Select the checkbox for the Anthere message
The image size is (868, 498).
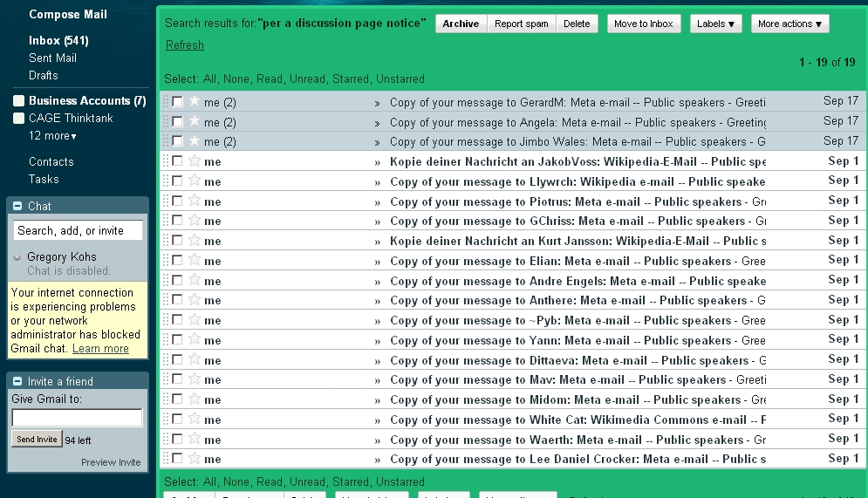click(177, 300)
